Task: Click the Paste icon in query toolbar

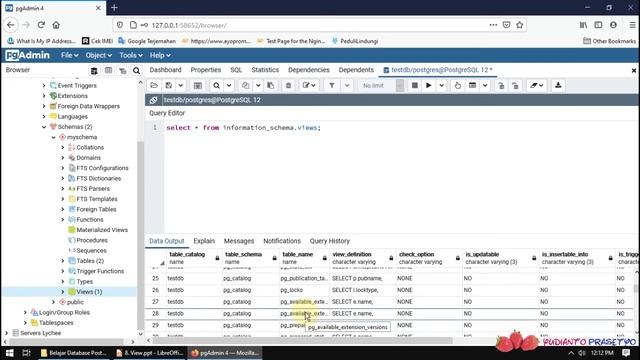Action: coord(271,85)
